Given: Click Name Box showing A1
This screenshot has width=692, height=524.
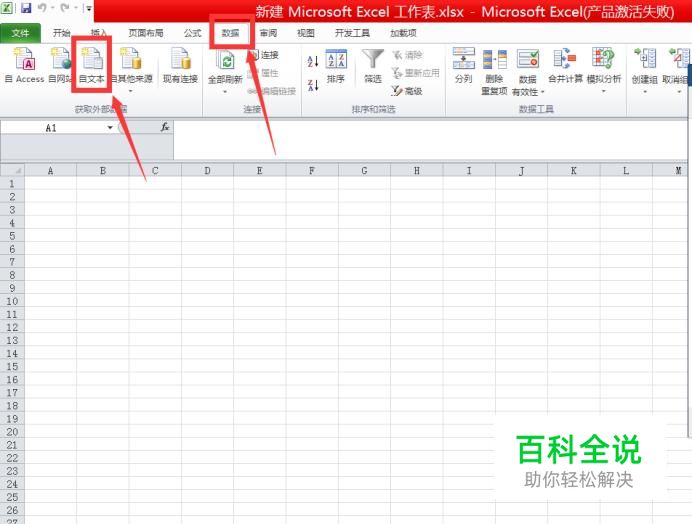Looking at the screenshot, I should point(53,128).
